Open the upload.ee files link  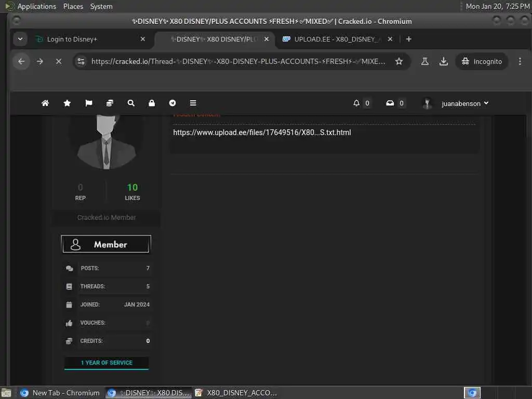coord(262,132)
